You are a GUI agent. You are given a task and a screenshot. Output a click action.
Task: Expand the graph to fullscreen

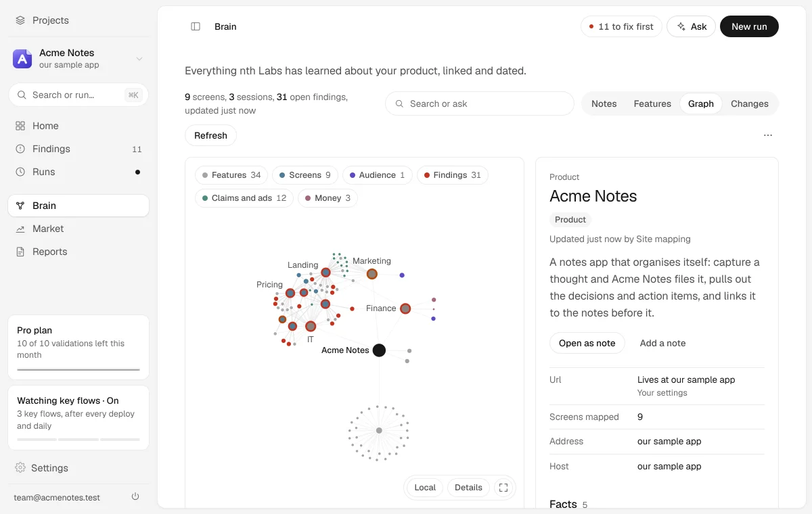coord(503,488)
